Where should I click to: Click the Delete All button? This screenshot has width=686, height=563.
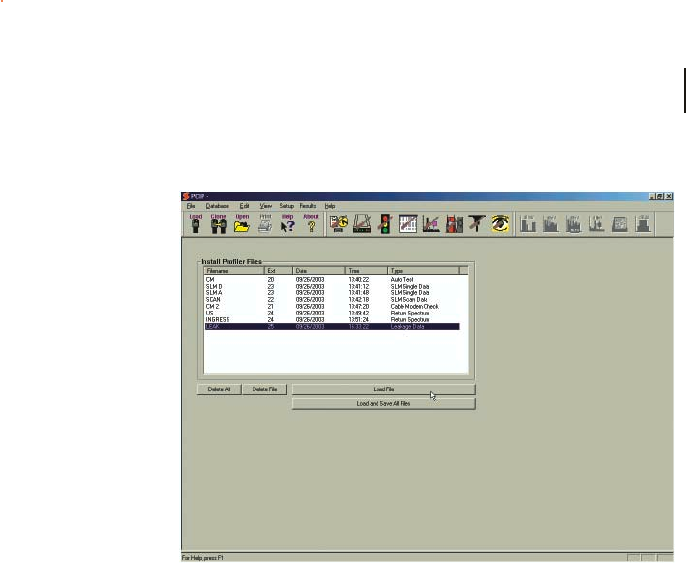point(219,389)
